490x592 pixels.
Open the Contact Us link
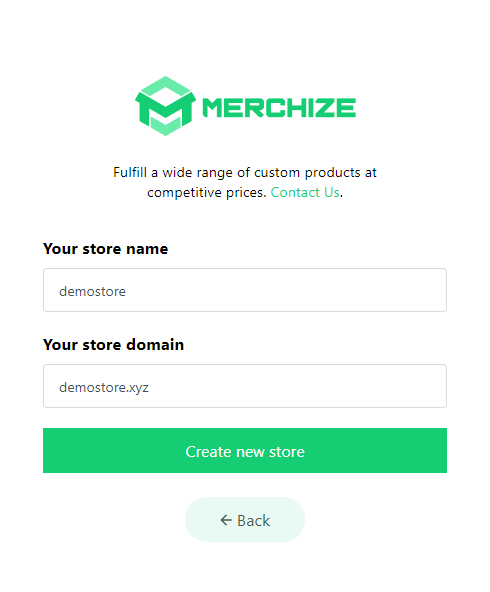(305, 193)
